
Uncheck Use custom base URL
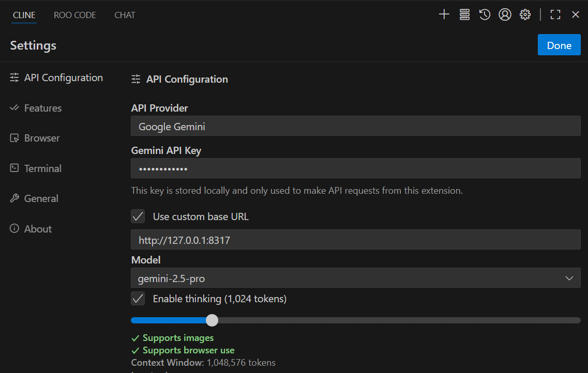[x=138, y=216]
